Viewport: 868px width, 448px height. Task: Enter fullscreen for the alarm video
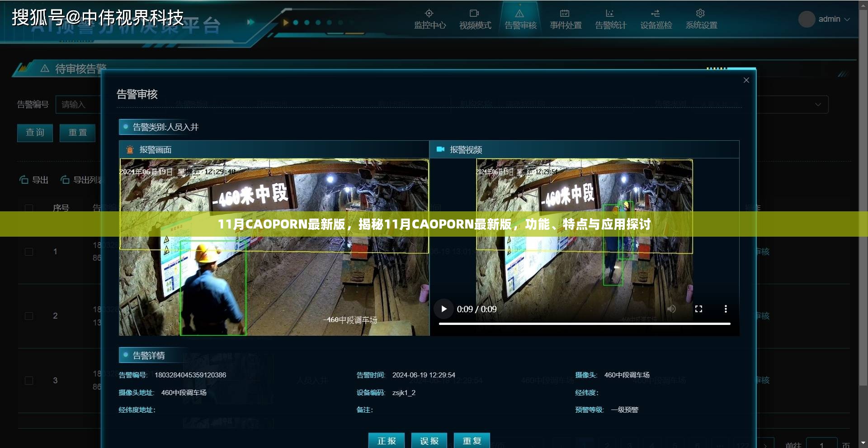698,309
